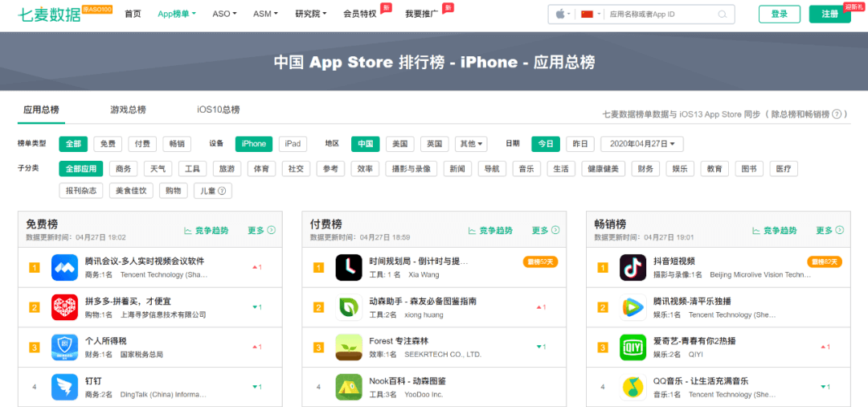Select 摄影与录像 subcategory
This screenshot has width=868, height=407.
point(411,169)
